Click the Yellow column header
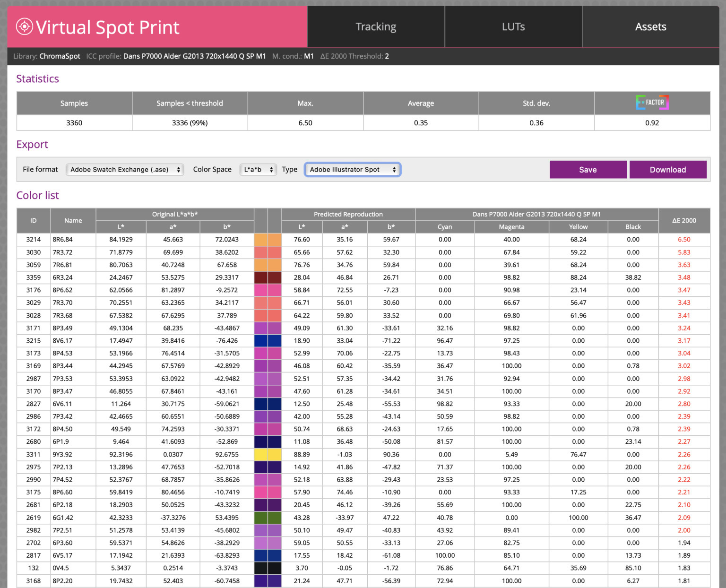Screen dimensions: 726x588 tap(578, 227)
